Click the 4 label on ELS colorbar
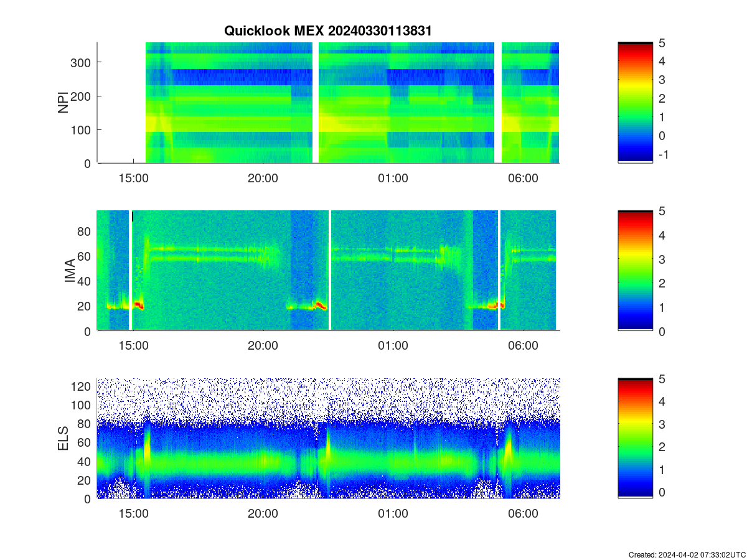Screen dimensions: 747x560 pos(662,401)
